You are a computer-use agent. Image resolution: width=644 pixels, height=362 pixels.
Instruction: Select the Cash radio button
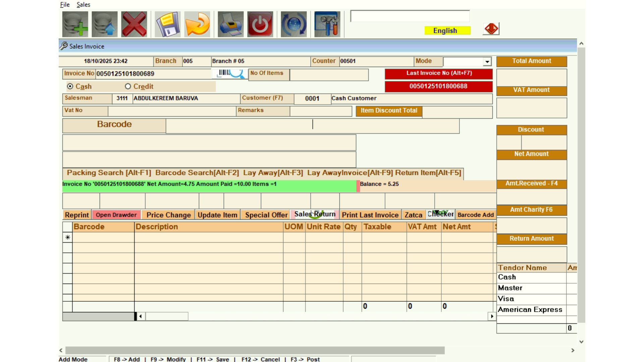point(70,86)
